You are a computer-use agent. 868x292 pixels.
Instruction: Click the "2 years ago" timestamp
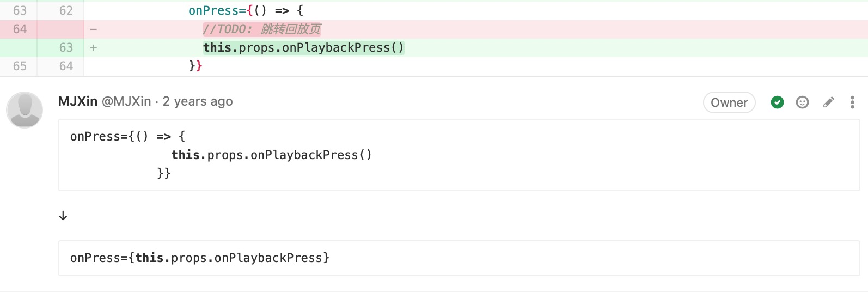(x=198, y=101)
